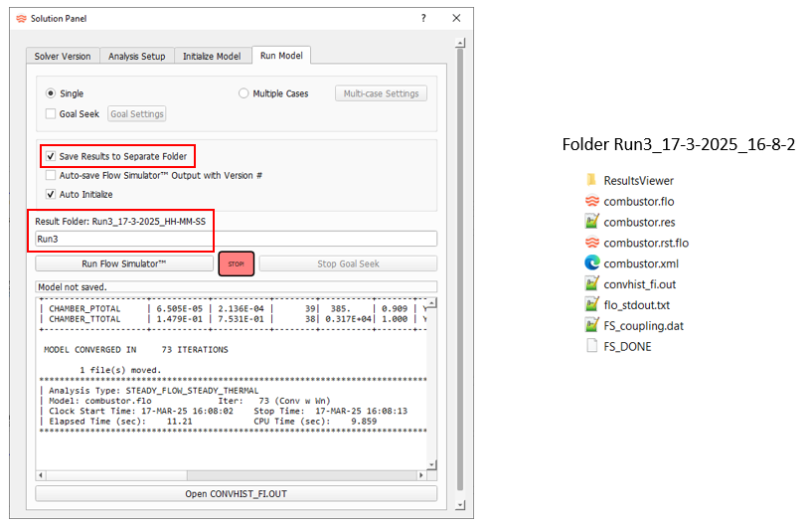Click the CHAMBER_TTOTAL row in output log
The image size is (812, 524).
pos(233,319)
